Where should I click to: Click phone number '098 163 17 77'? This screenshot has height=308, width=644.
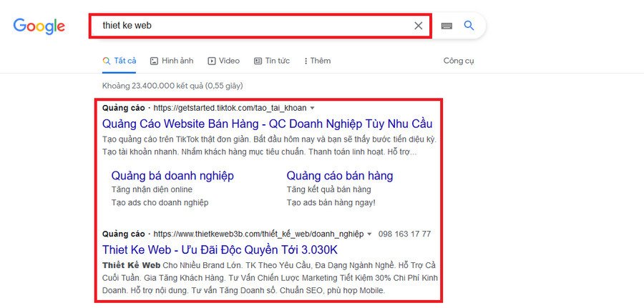click(x=404, y=234)
